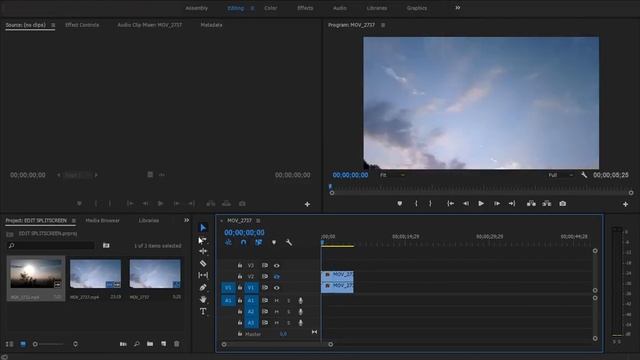Screen dimensions: 640x360
Task: Go to Out point in Program monitor
Action: pyautogui.click(x=512, y=203)
